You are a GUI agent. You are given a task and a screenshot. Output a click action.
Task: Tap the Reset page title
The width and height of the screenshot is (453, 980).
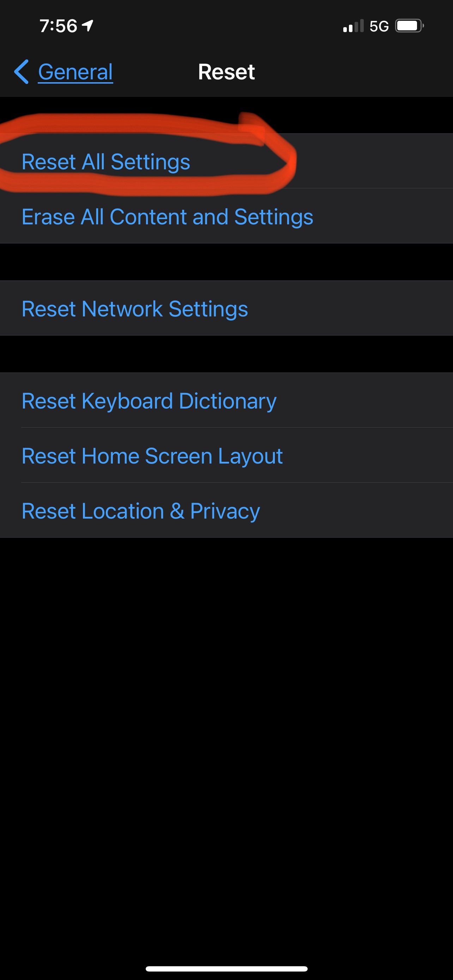coord(226,72)
